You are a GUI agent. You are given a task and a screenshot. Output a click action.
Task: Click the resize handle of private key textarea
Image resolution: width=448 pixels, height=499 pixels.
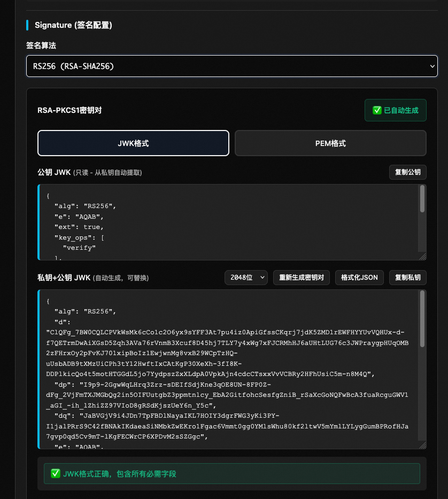click(x=423, y=445)
